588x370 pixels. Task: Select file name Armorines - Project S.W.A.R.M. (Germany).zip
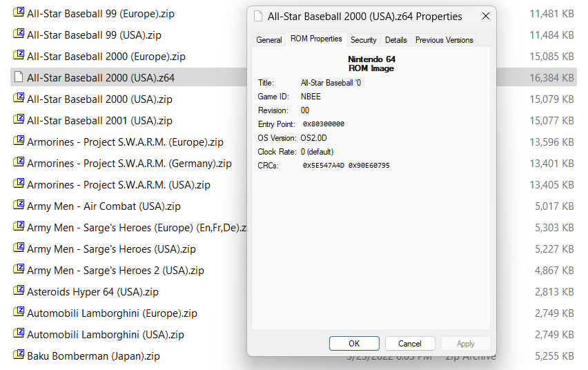pyautogui.click(x=129, y=163)
